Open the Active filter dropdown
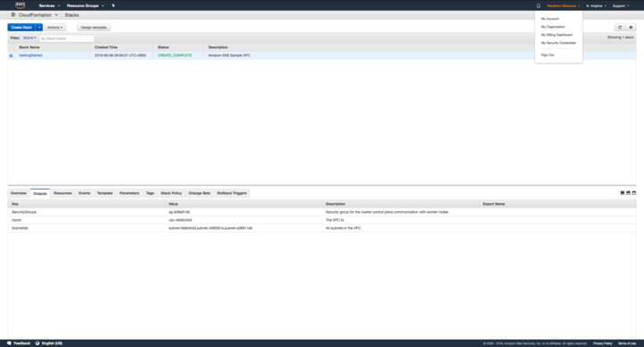Image resolution: width=644 pixels, height=347 pixels. 30,38
